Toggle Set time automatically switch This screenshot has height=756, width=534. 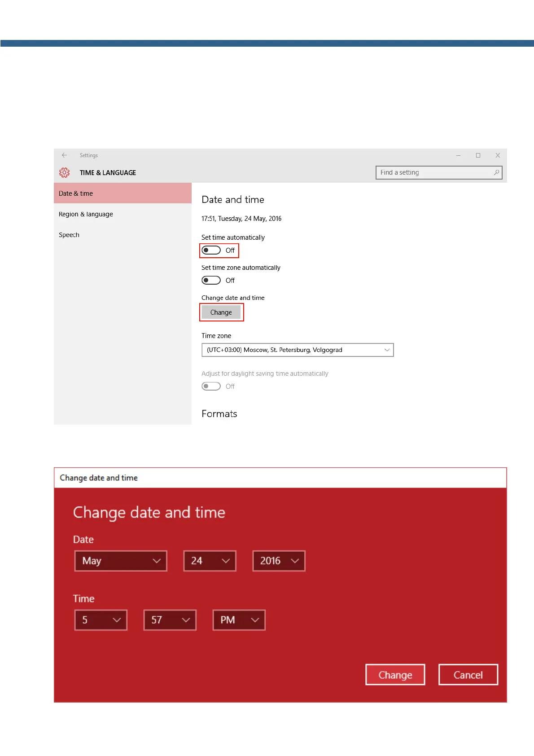[x=211, y=250]
